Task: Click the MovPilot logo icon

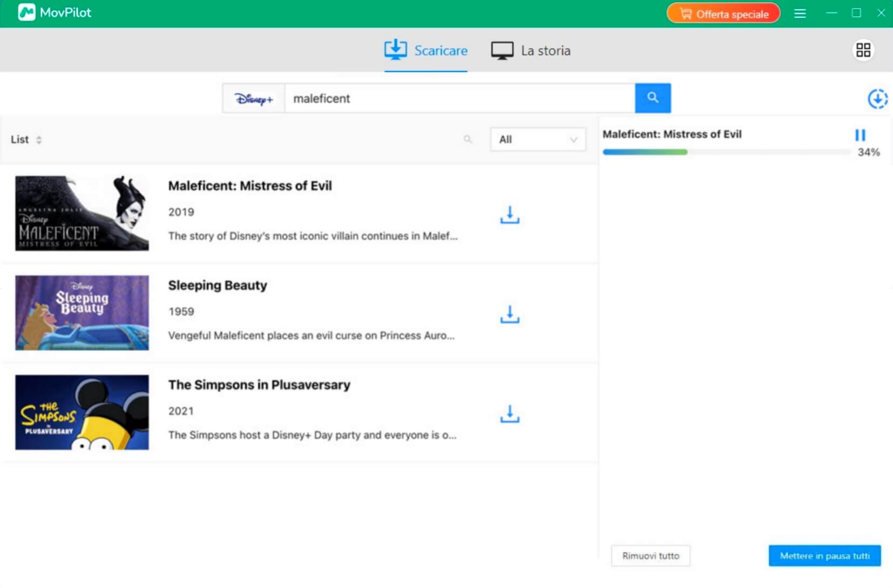Action: tap(26, 12)
